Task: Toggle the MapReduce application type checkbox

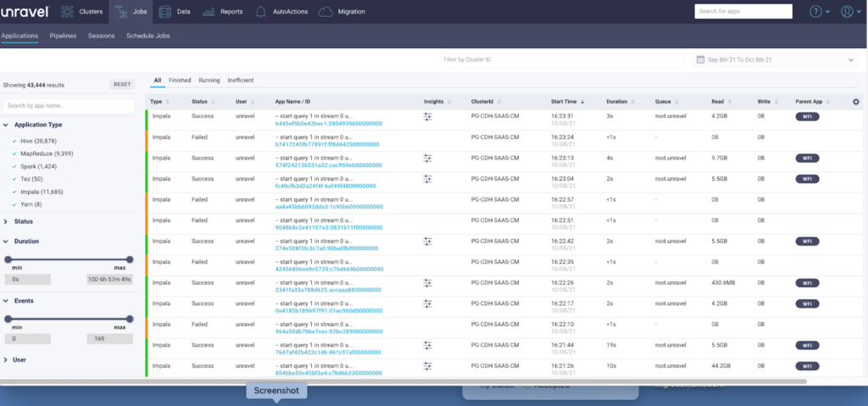Action: point(14,153)
